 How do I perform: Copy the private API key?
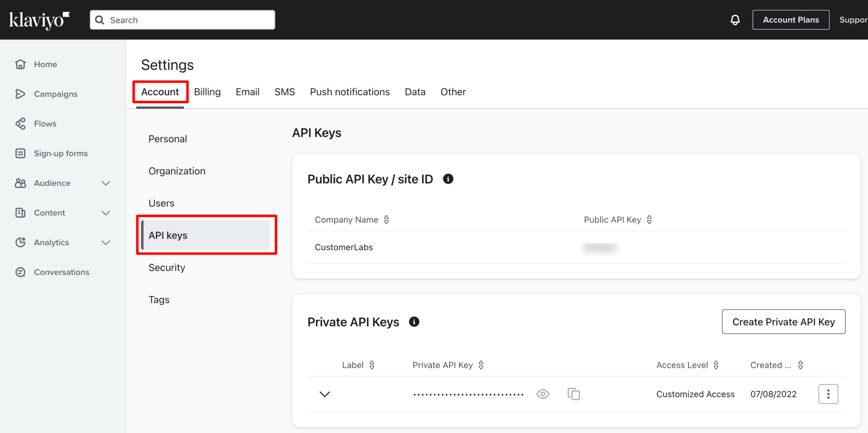tap(574, 394)
